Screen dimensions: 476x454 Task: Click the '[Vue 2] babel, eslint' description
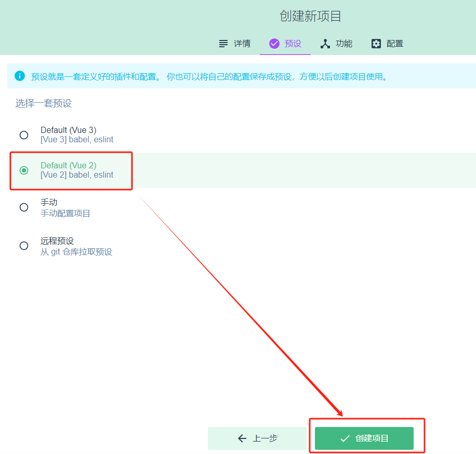pos(77,175)
